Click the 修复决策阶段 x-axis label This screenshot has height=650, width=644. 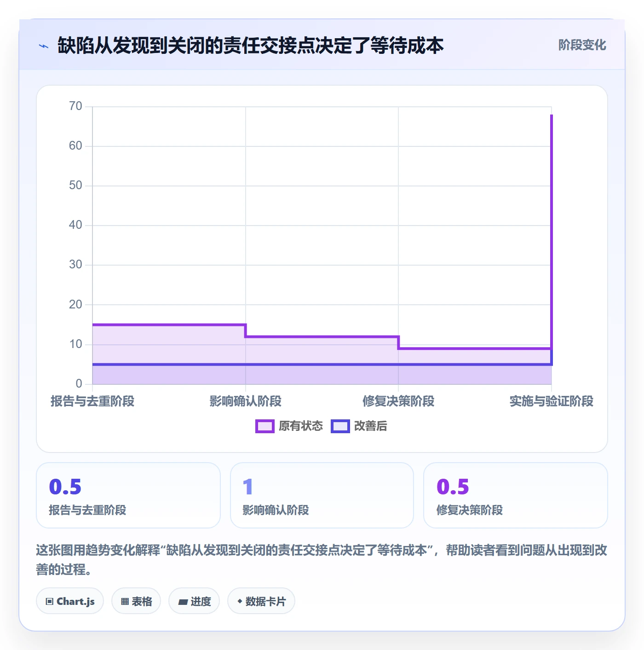tap(398, 401)
